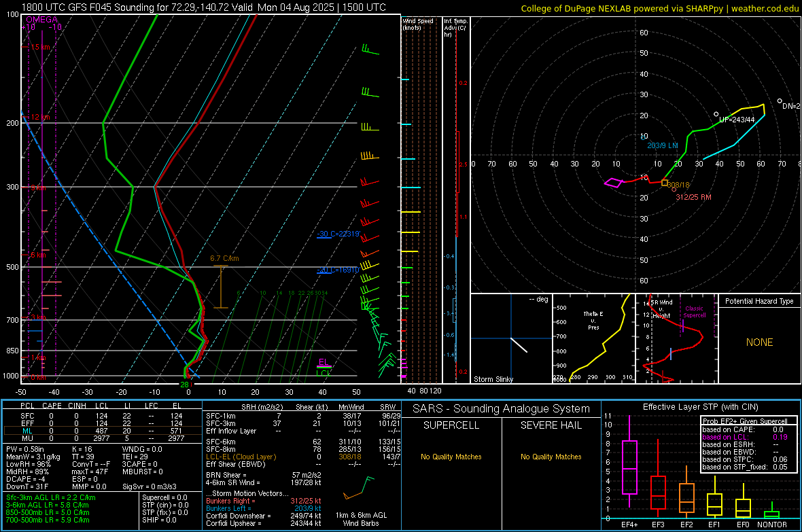This screenshot has height=532, width=802.
Task: Click the 1km & 6km wind barbs glyph
Action: pyautogui.click(x=359, y=487)
